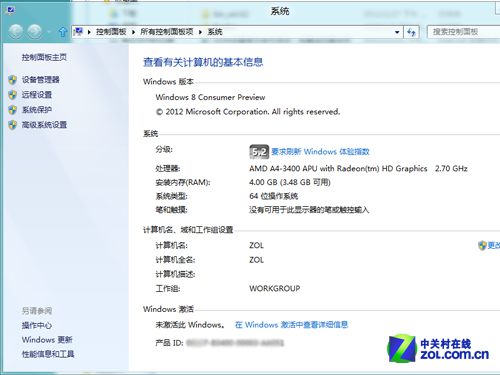
Task: Expand the arrow before 控制面板 breadcrumb
Action: pos(89,32)
